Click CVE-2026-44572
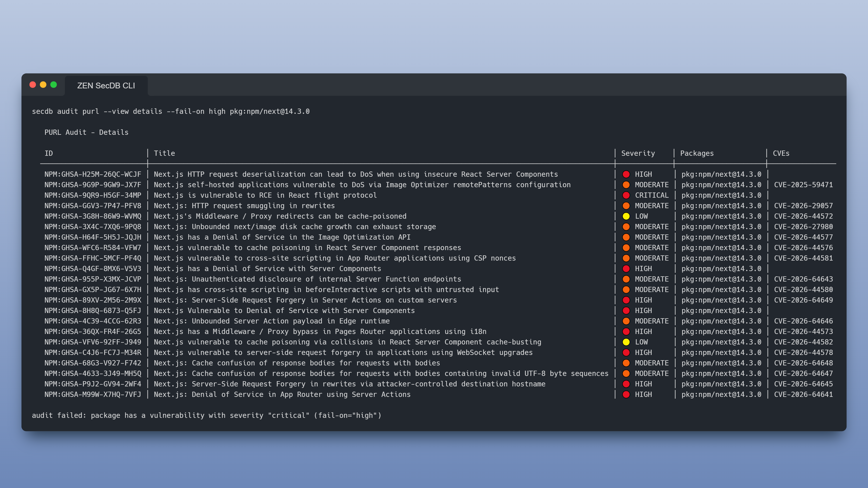The width and height of the screenshot is (868, 488). pos(803,216)
